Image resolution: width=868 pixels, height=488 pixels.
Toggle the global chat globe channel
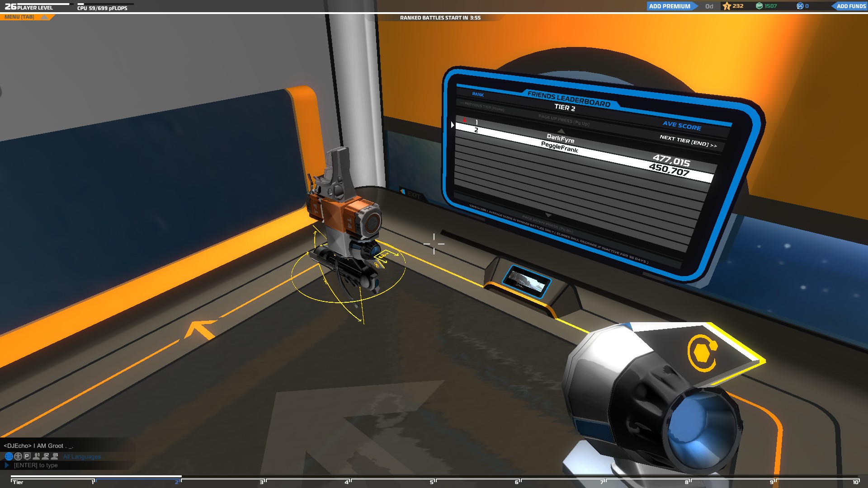pos(9,456)
